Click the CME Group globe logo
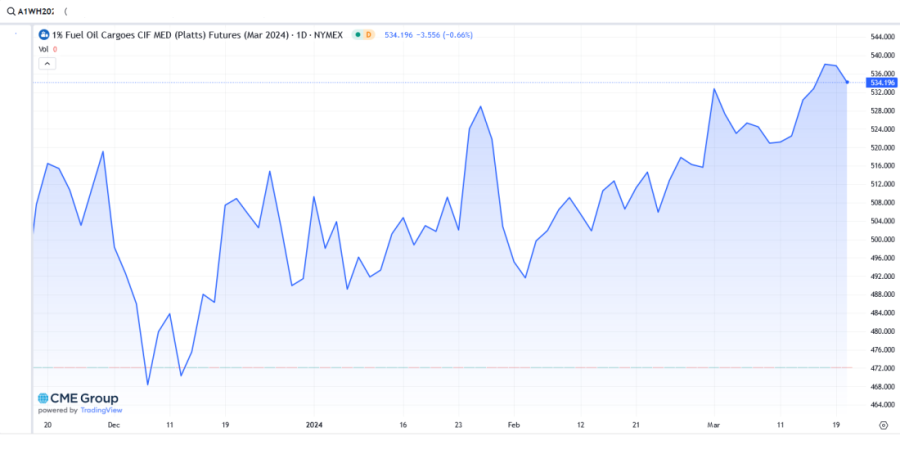Screen dimensions: 900x459 click(43, 398)
